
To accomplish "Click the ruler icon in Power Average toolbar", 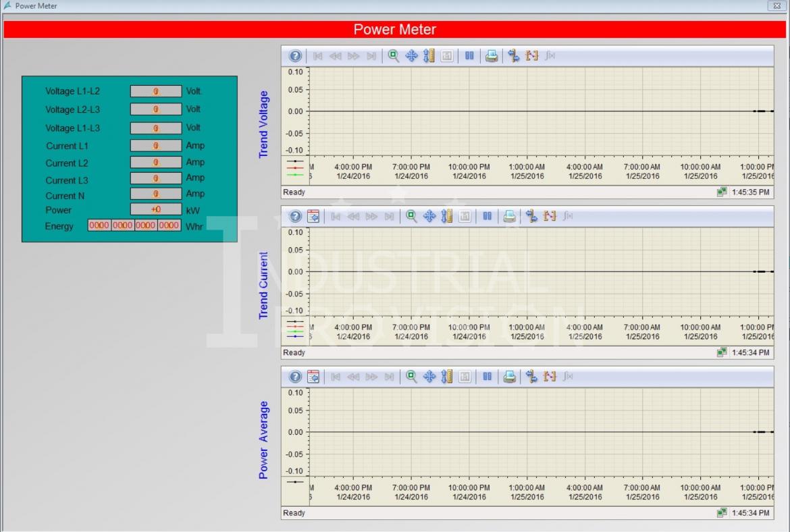I will [446, 377].
